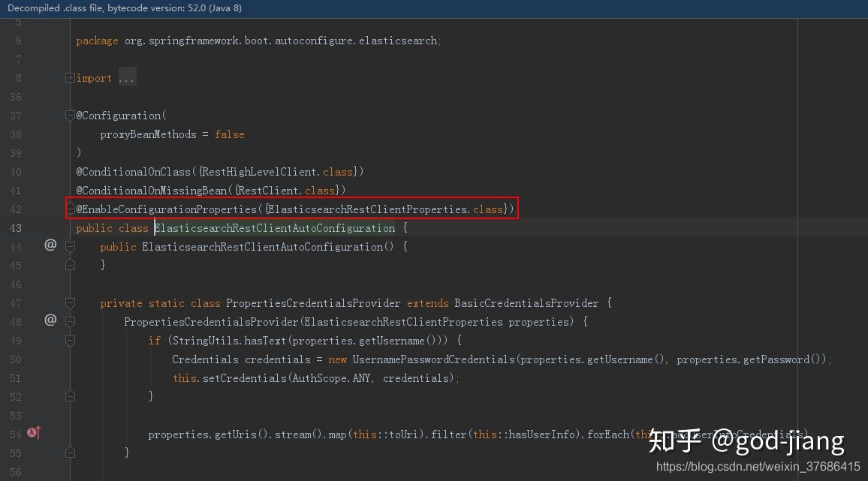Click RestHighLevelClient in line 40

(x=261, y=172)
